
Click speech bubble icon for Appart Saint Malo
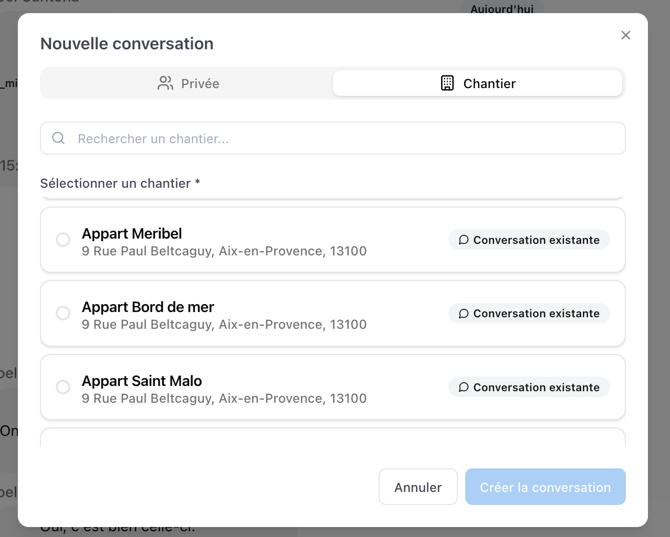463,388
